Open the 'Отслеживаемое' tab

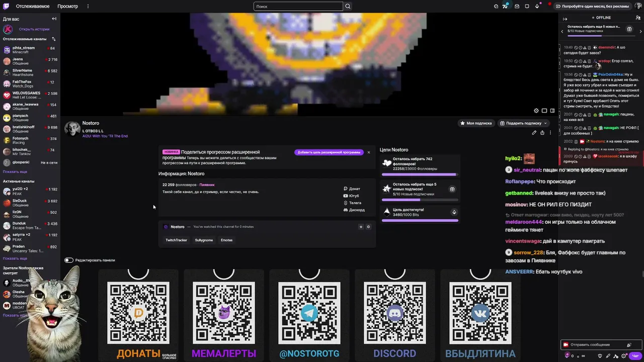[33, 7]
